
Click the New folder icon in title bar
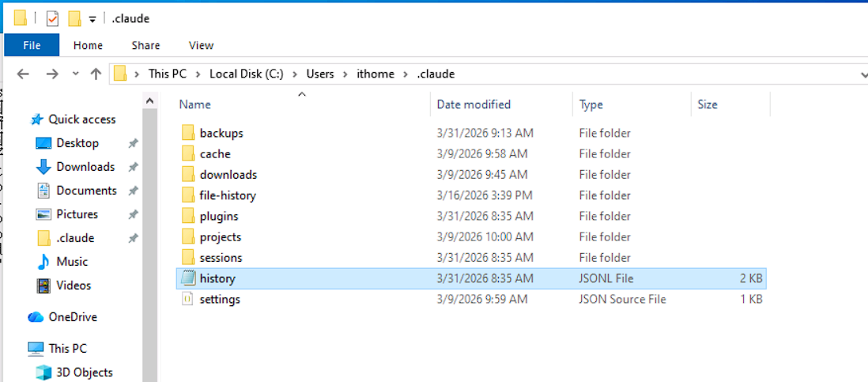point(75,19)
